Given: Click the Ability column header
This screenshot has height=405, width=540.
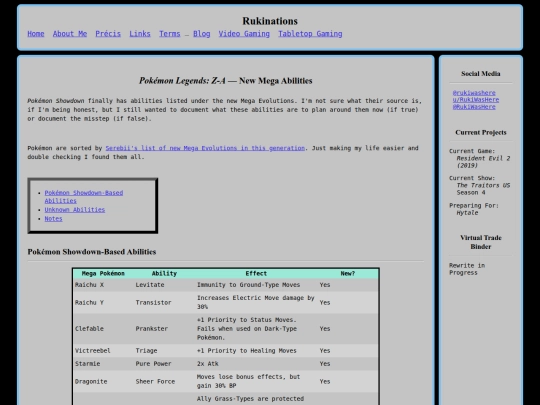Looking at the screenshot, I should pos(164,273).
